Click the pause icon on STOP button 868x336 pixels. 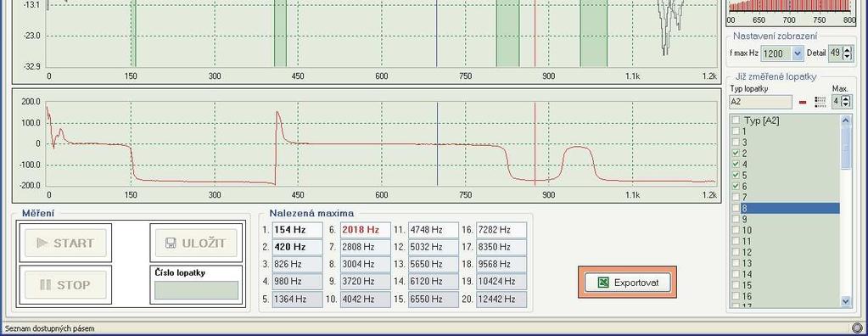45,285
